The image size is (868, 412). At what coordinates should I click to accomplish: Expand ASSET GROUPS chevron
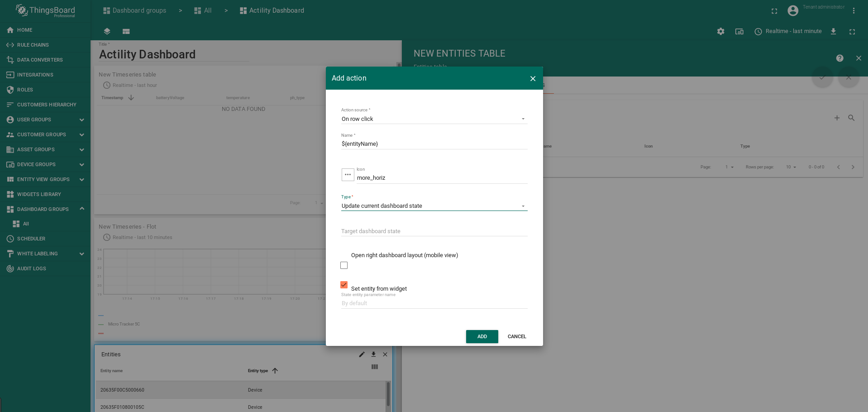(x=82, y=149)
